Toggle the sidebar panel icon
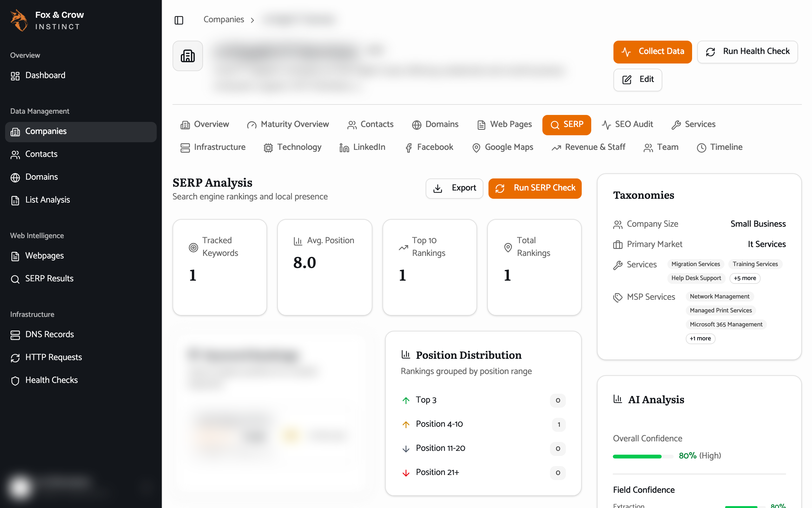Viewport: 812px width, 508px height. click(179, 20)
